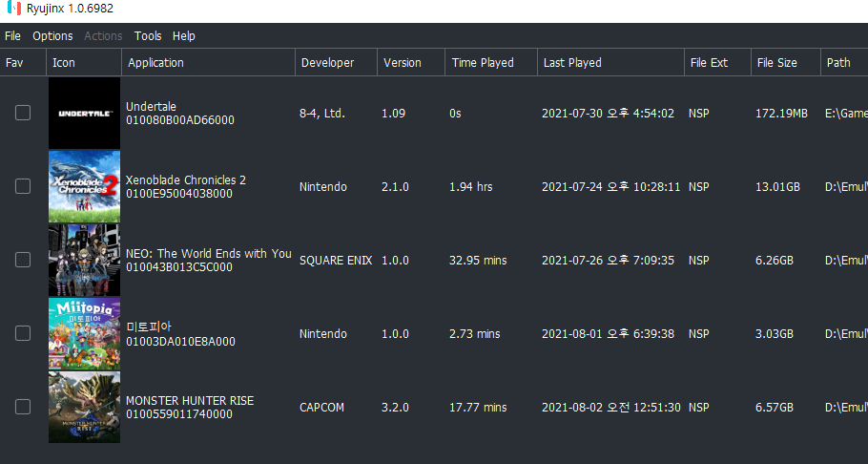
Task: Sort by the Fav column header
Action: [x=23, y=63]
